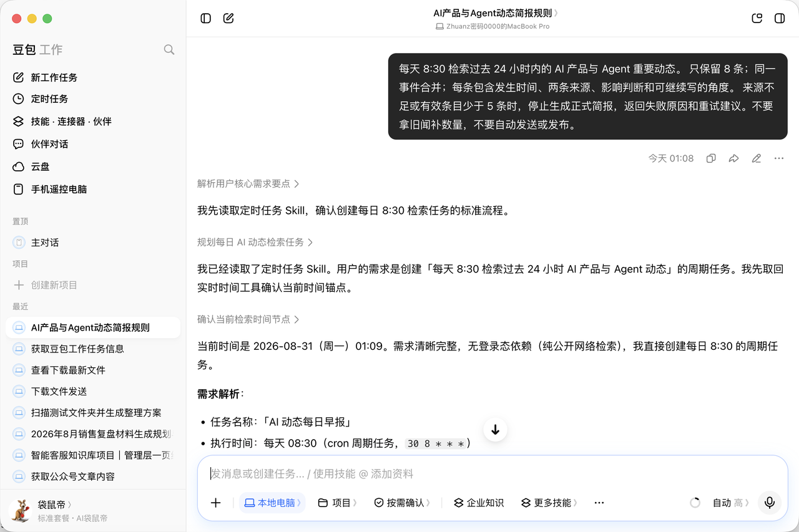
Task: Jump to bottom with the down arrow
Action: point(496,430)
